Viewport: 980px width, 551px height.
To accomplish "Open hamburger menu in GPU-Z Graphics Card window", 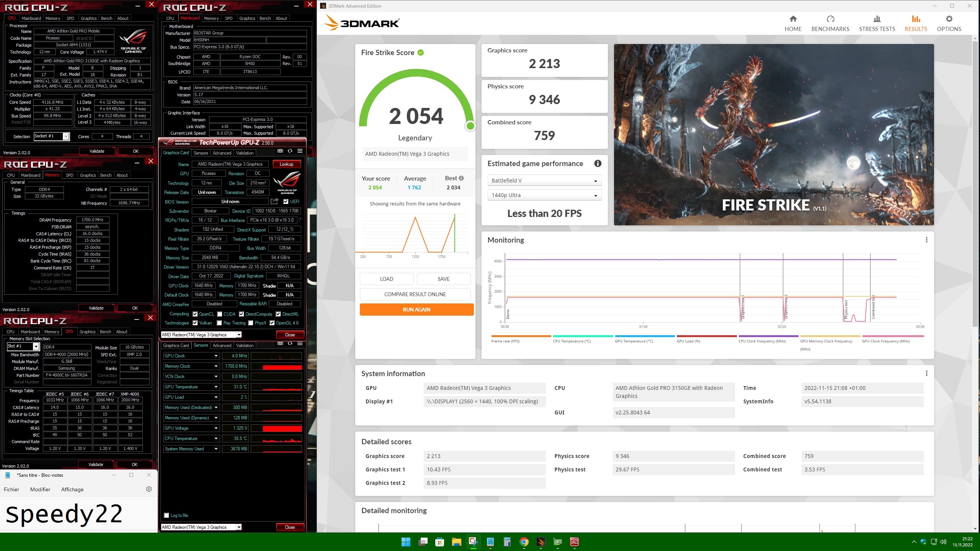I will click(x=300, y=151).
